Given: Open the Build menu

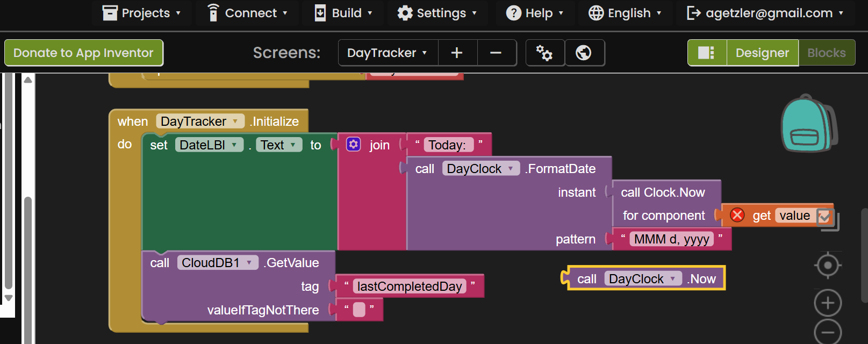Looking at the screenshot, I should pyautogui.click(x=343, y=13).
